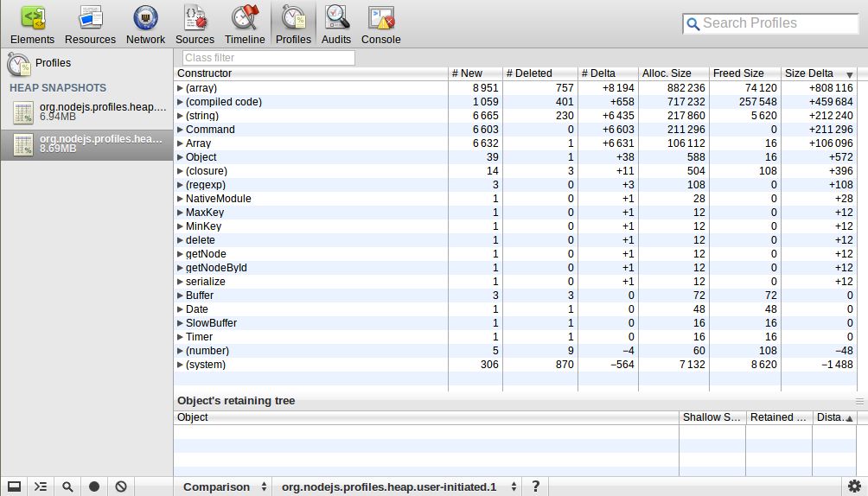
Task: Focus the Search Profiles field
Action: 770,23
